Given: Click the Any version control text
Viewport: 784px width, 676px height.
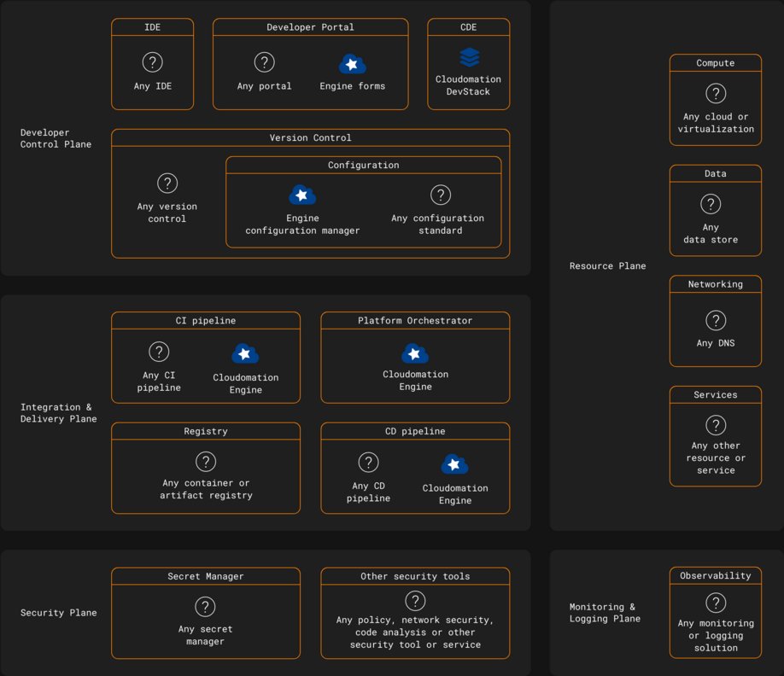Looking at the screenshot, I should 167,213.
